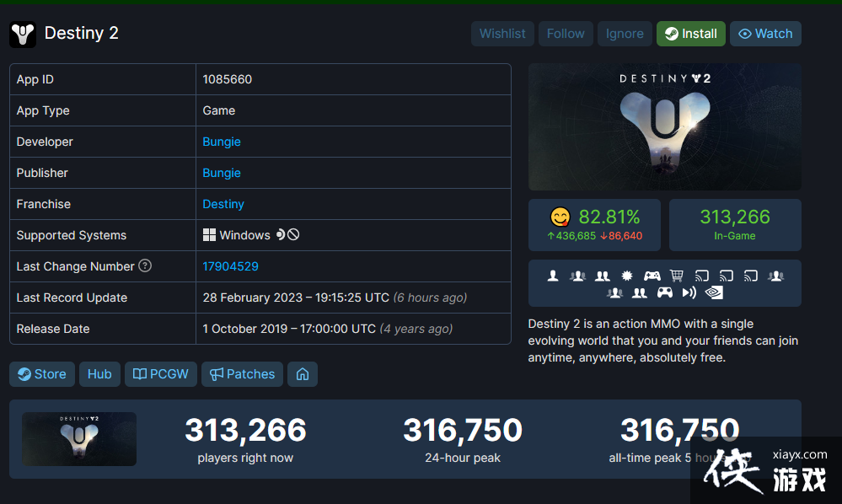Click the App ID value 1085660

[x=228, y=79]
